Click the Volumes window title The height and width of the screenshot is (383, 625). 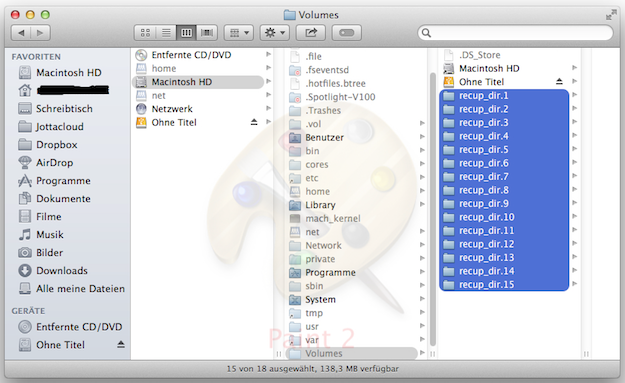pos(318,15)
